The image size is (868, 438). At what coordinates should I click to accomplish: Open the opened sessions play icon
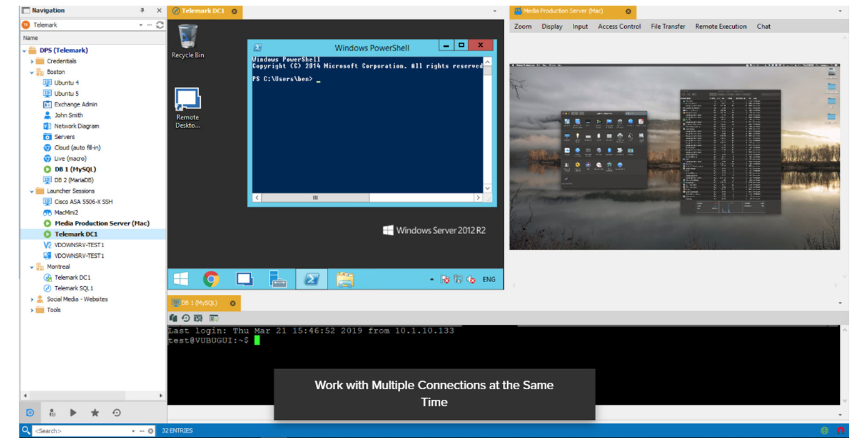[73, 412]
